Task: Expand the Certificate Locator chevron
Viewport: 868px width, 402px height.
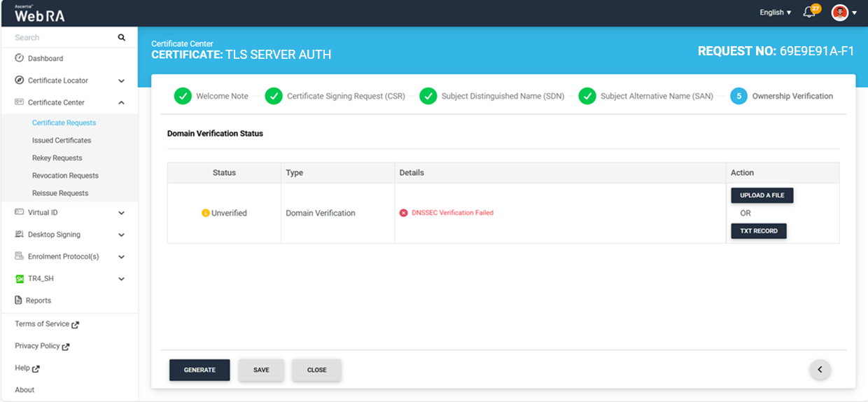Action: tap(121, 81)
